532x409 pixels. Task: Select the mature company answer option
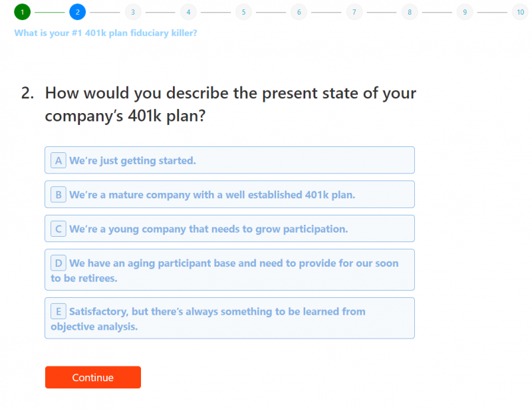(x=229, y=194)
